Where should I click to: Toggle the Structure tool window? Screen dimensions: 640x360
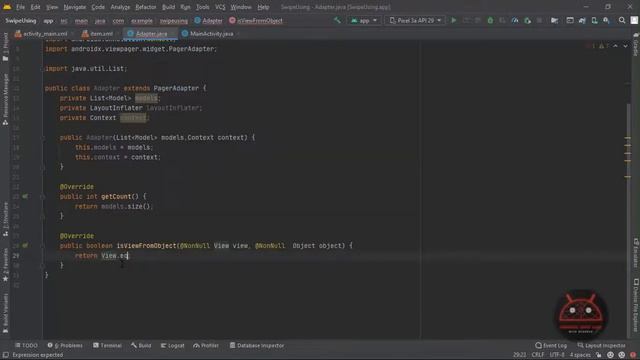5,218
